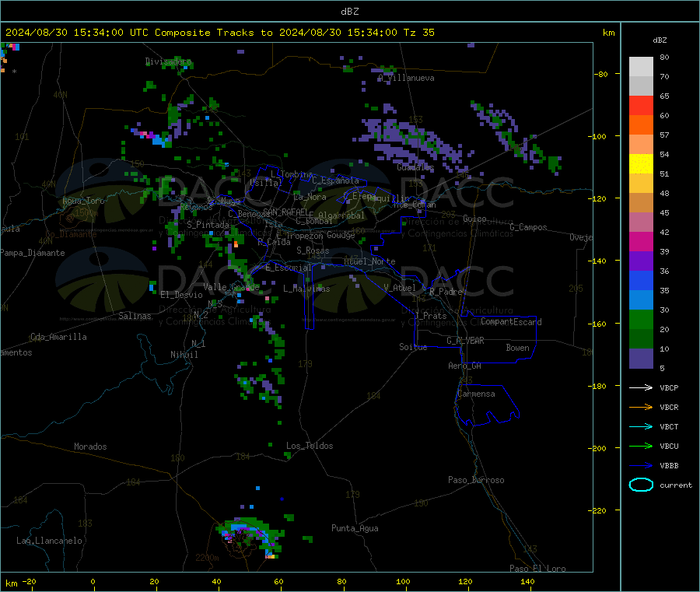This screenshot has width=700, height=592.
Task: Click the Punta_Agua map label
Action: tap(355, 528)
